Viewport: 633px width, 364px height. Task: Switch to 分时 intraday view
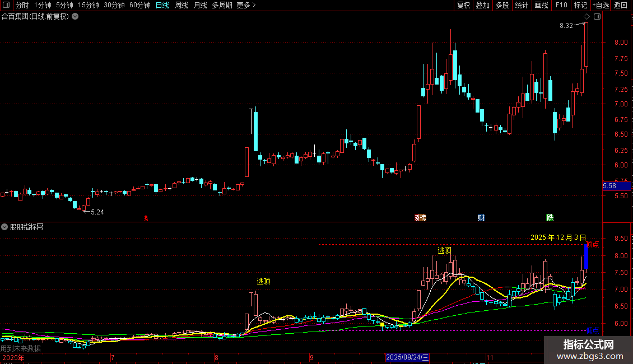[22, 5]
